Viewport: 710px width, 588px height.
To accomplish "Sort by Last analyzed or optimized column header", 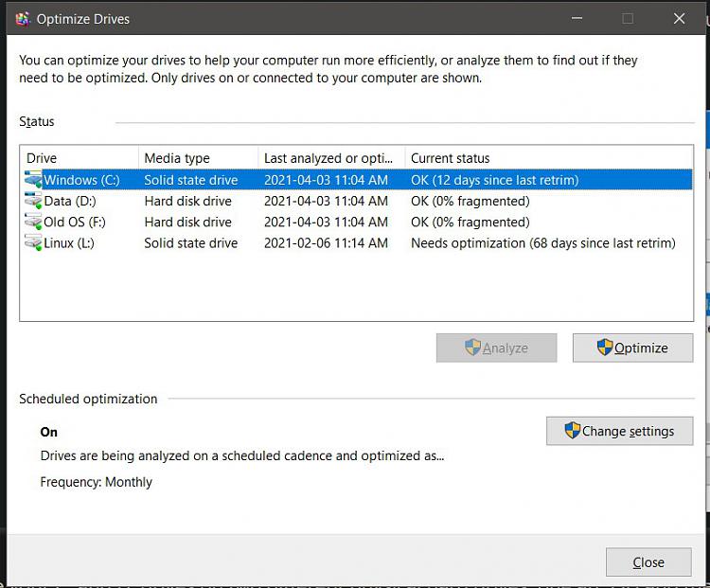I will click(331, 158).
